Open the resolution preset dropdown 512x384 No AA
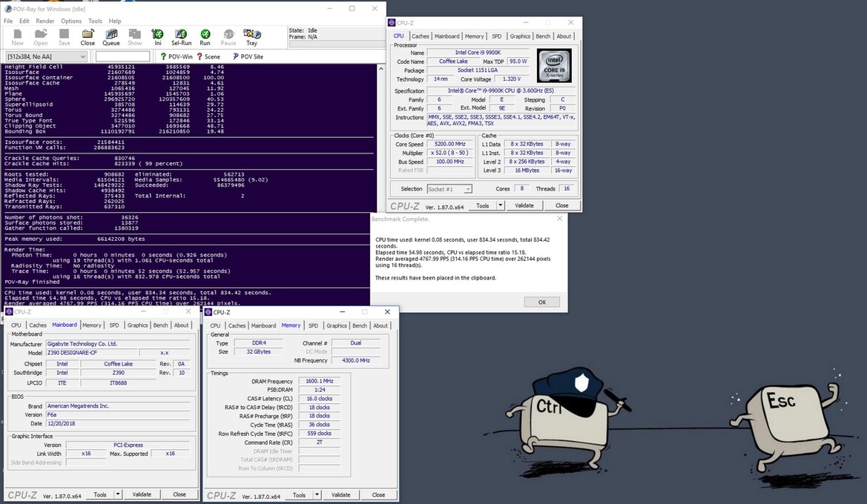867x504 pixels. pyautogui.click(x=46, y=56)
